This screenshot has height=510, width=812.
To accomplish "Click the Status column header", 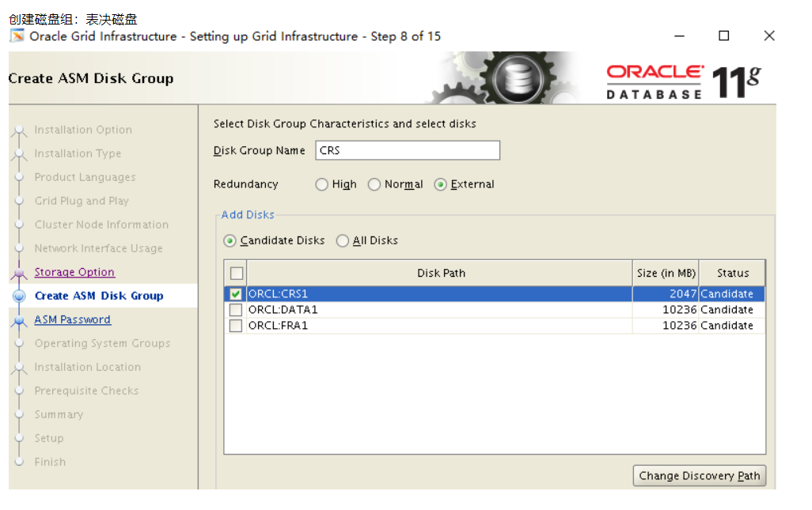I will [732, 273].
